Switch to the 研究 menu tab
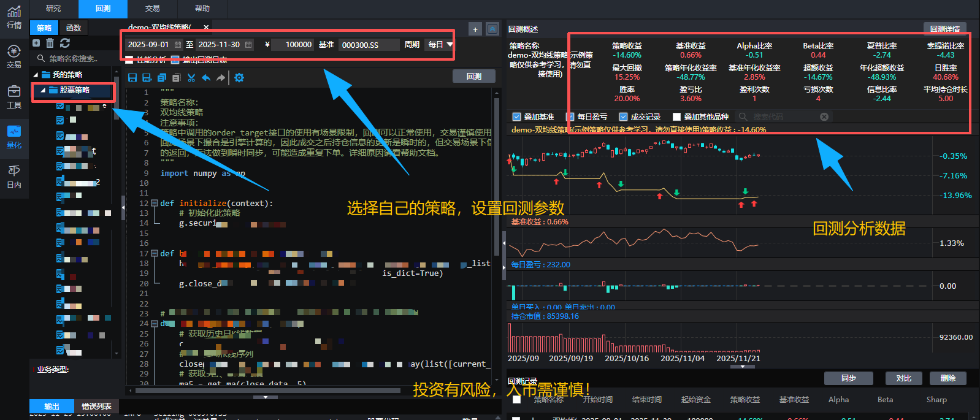 (x=53, y=9)
